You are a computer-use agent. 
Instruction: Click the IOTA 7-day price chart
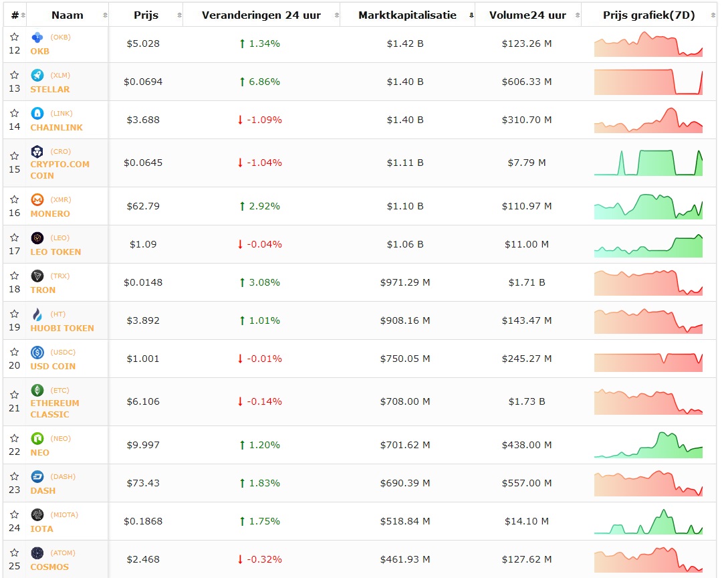click(x=648, y=522)
